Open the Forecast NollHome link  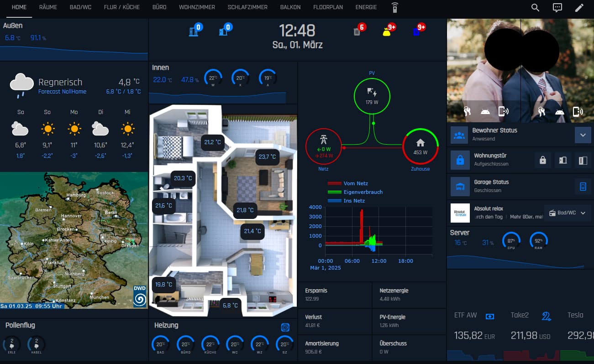(x=62, y=92)
